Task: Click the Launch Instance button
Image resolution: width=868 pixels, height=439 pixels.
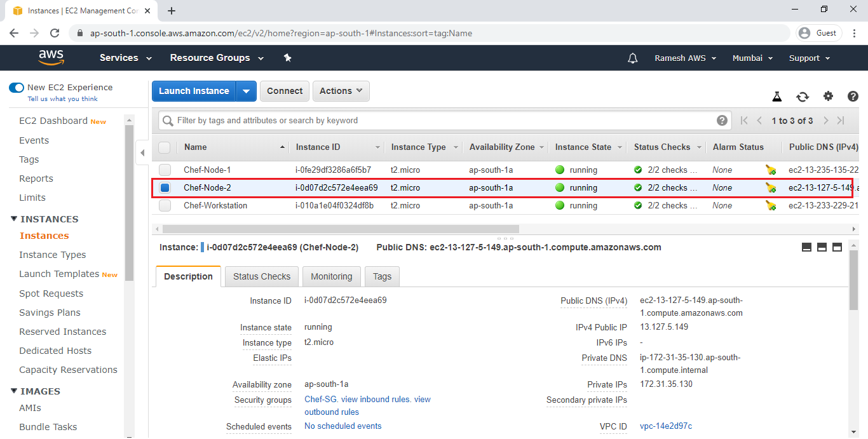Action: (194, 91)
